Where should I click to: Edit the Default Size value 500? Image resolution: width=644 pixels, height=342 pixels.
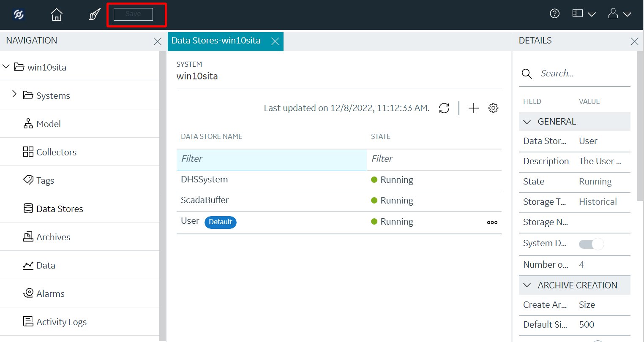pyautogui.click(x=586, y=325)
